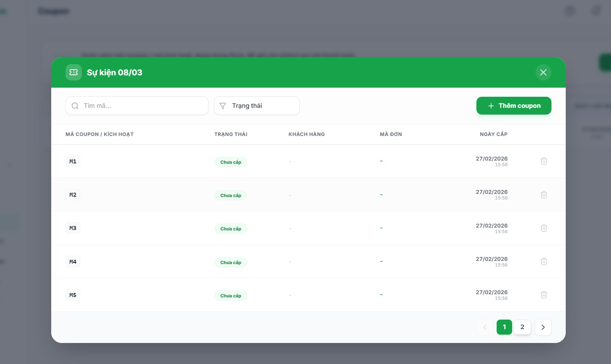The width and height of the screenshot is (611, 364).
Task: Select page 1 in pagination
Action: (504, 327)
